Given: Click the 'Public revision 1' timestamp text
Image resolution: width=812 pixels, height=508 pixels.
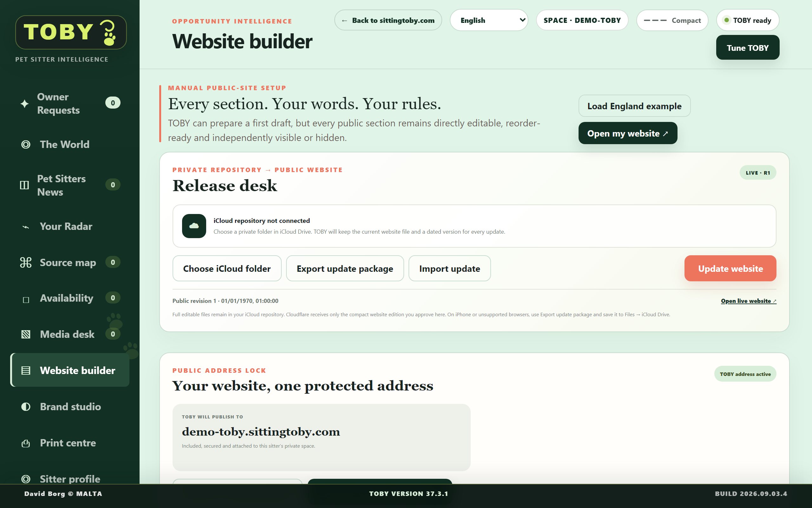Looking at the screenshot, I should (225, 301).
